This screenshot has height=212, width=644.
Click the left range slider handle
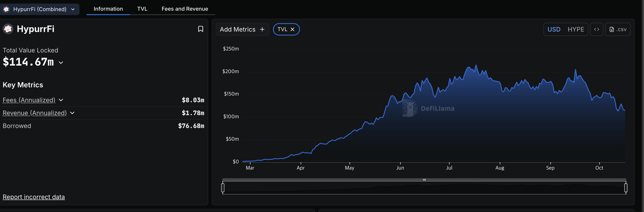click(x=223, y=188)
